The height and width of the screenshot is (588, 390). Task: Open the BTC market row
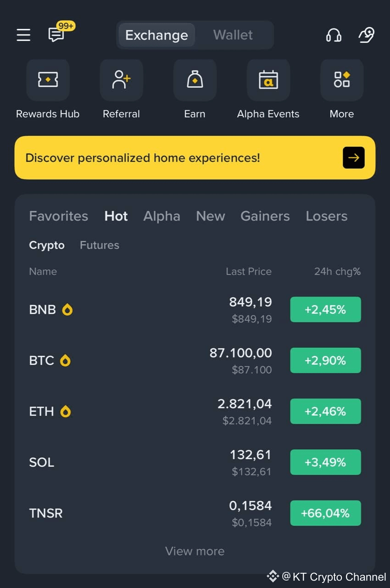coord(195,361)
